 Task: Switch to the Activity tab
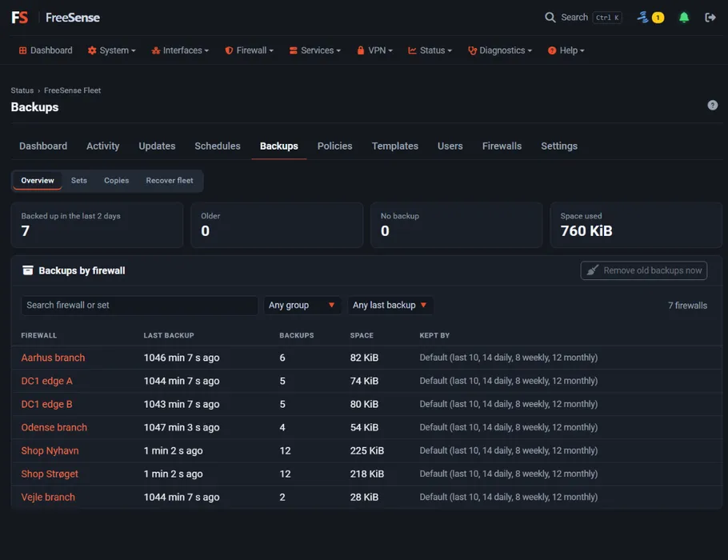[102, 146]
